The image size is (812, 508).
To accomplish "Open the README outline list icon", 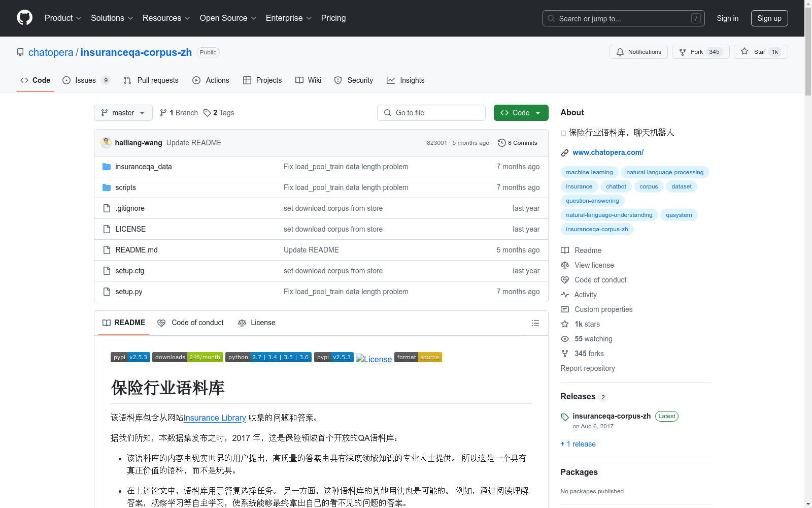I will point(535,323).
